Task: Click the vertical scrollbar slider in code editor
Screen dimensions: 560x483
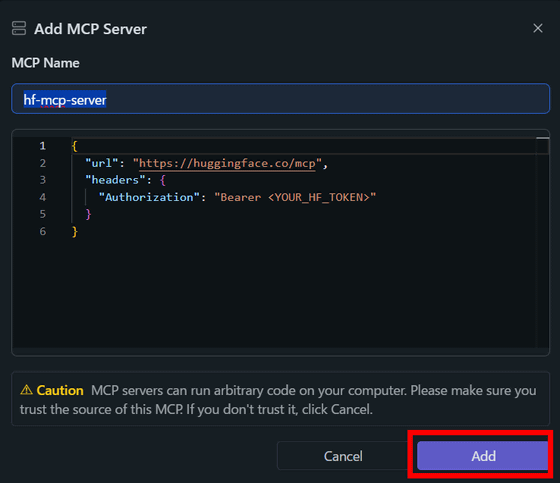Action: [x=542, y=138]
